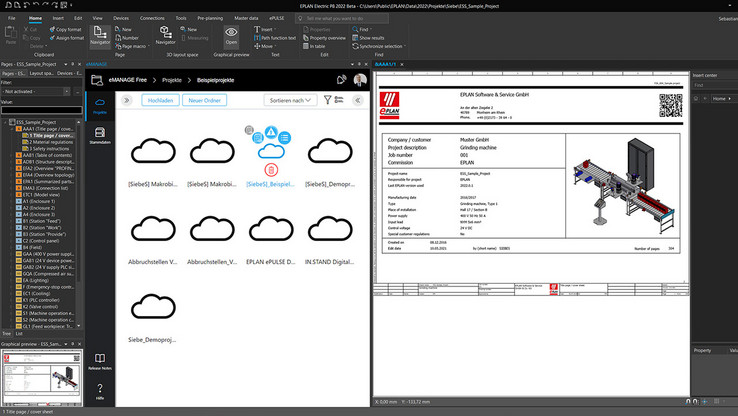Select Projekte cloud icon in sidebar

[100, 105]
